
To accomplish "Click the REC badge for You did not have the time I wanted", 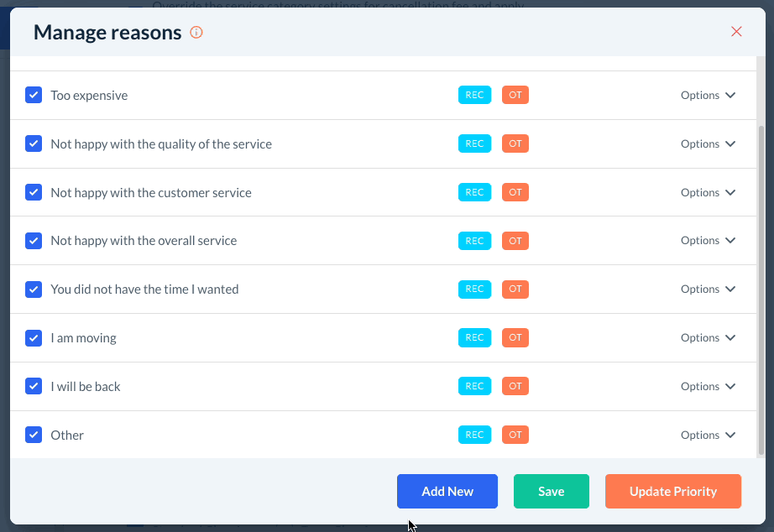I will [x=474, y=289].
